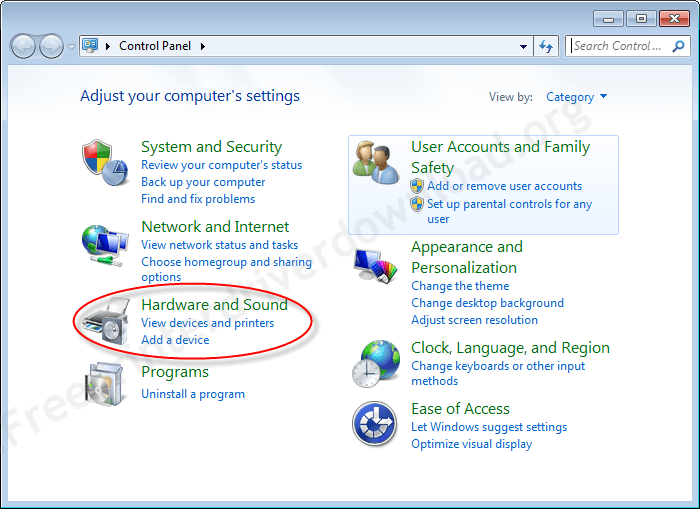Open the User Accounts people icon
700x509 pixels.
tap(376, 163)
